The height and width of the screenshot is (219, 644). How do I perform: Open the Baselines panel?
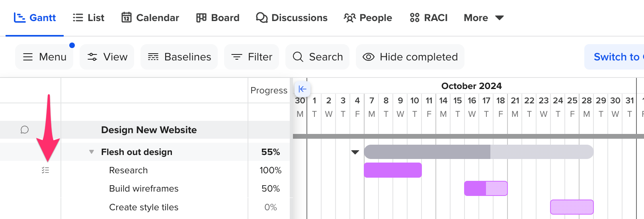pyautogui.click(x=179, y=57)
